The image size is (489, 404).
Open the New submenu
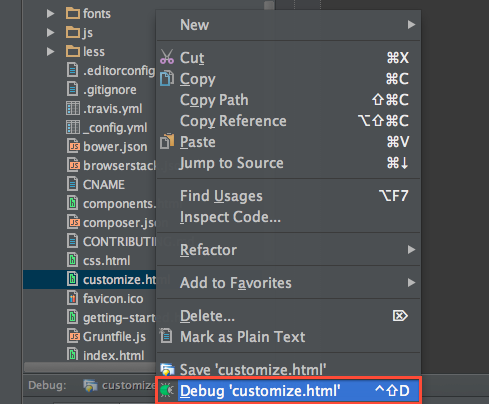(x=288, y=25)
